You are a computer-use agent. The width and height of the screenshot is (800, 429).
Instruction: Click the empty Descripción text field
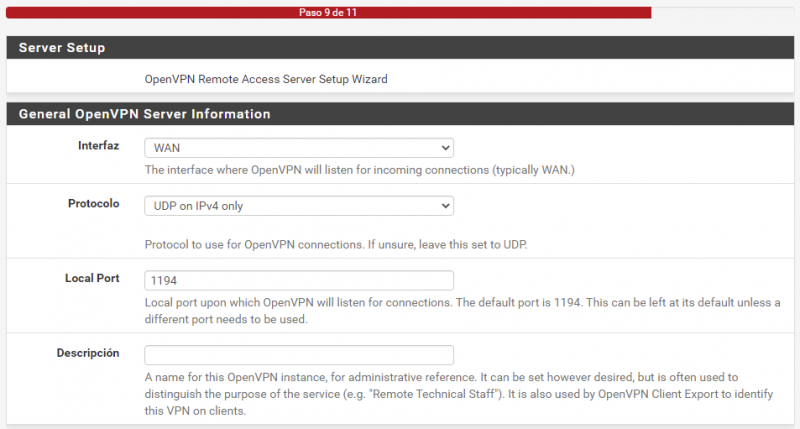[298, 355]
